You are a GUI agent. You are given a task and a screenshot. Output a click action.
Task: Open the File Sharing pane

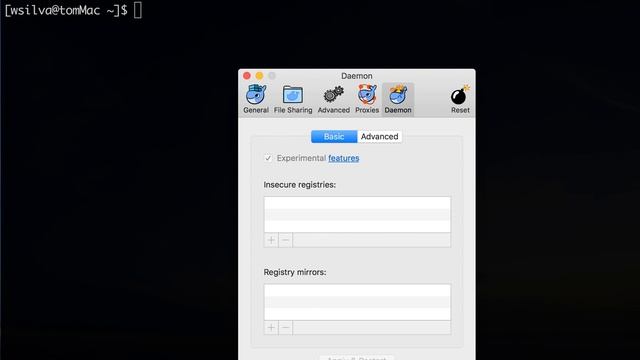[293, 99]
